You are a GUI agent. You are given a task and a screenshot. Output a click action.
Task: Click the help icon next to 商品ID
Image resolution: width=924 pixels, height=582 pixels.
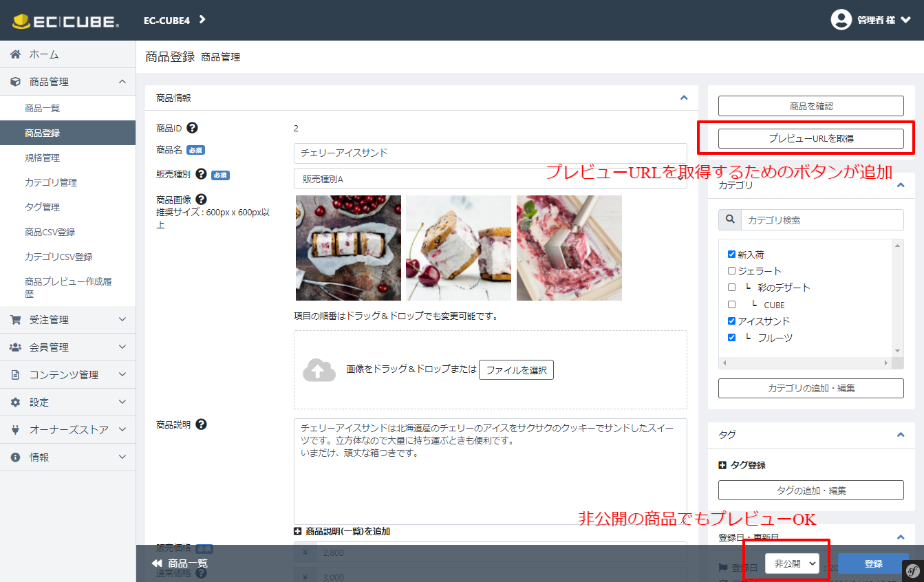192,128
